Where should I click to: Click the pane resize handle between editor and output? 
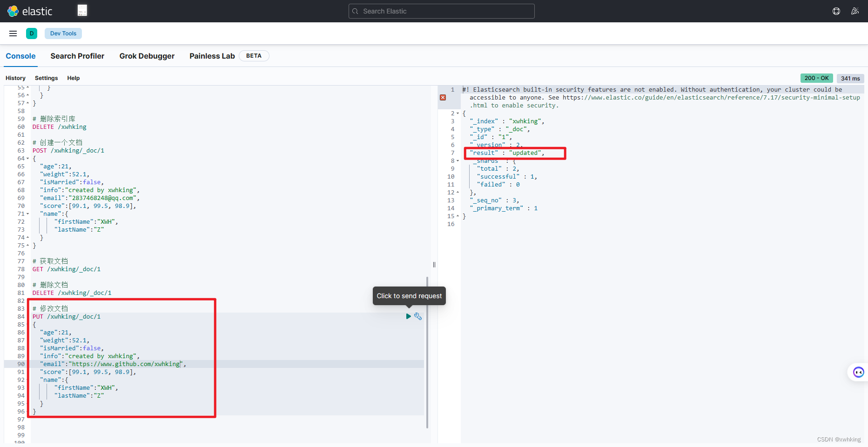tap(434, 265)
